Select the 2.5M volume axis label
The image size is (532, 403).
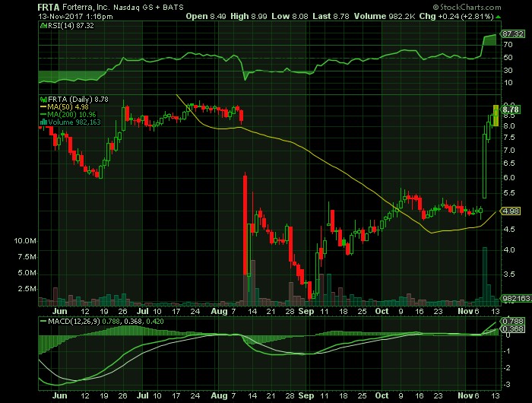click(27, 289)
